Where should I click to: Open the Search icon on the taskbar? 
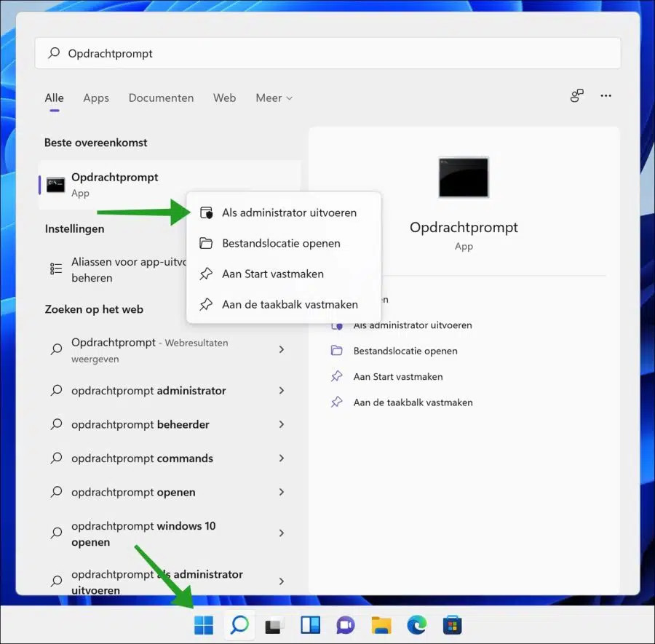239,625
